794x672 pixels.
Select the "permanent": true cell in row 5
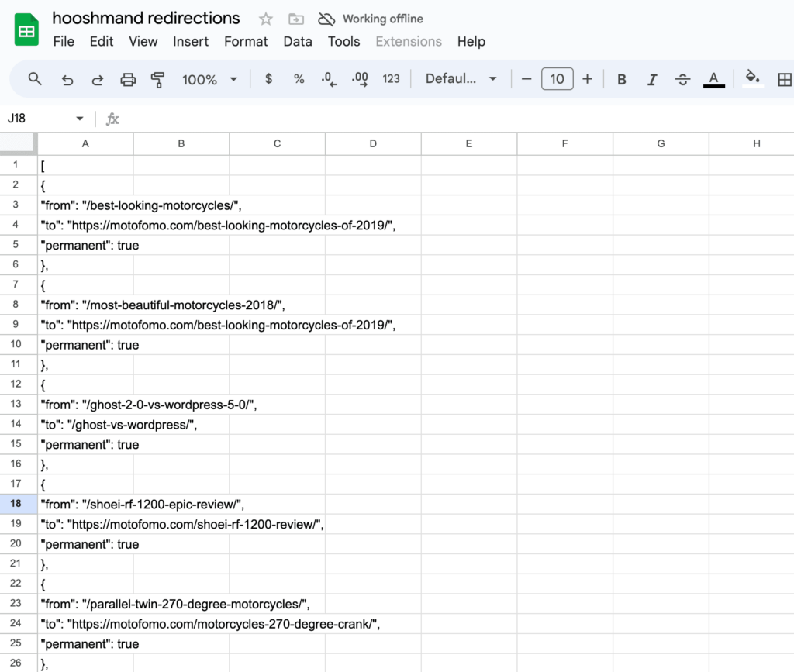click(x=85, y=245)
